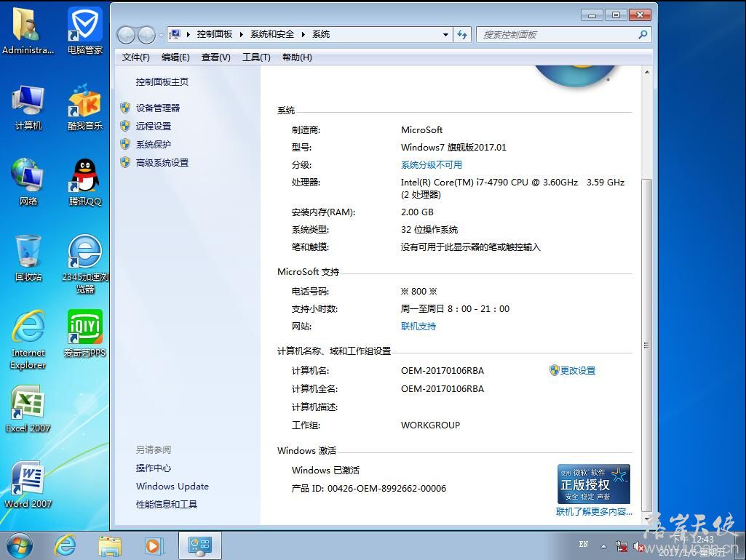Open the 文件(F) menu
Image resolution: width=746 pixels, height=560 pixels.
[135, 57]
